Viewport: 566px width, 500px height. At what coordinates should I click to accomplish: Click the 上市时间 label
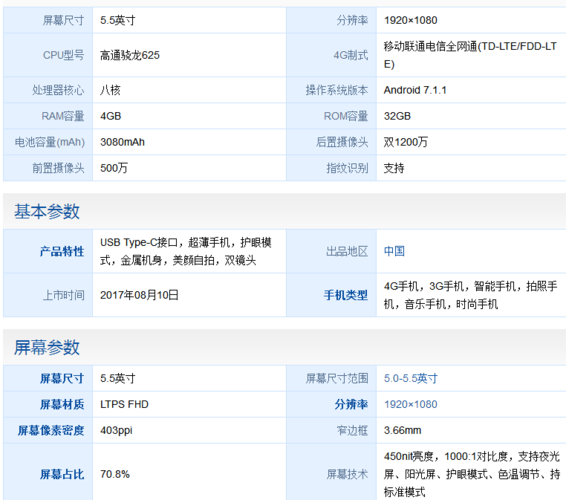(x=64, y=295)
